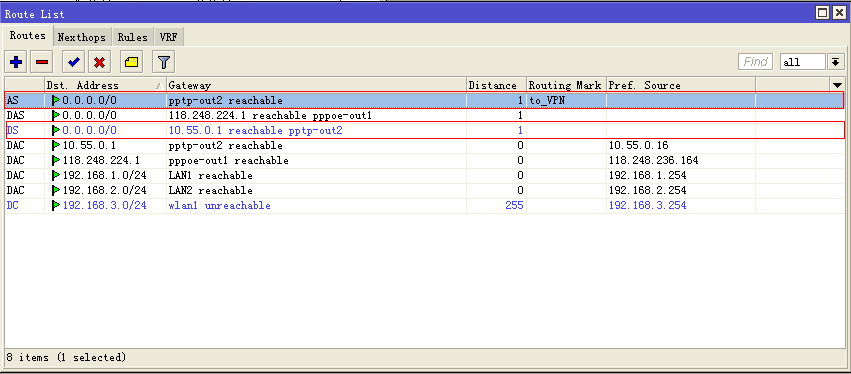Open the VRF tab
851x374 pixels.
169,37
